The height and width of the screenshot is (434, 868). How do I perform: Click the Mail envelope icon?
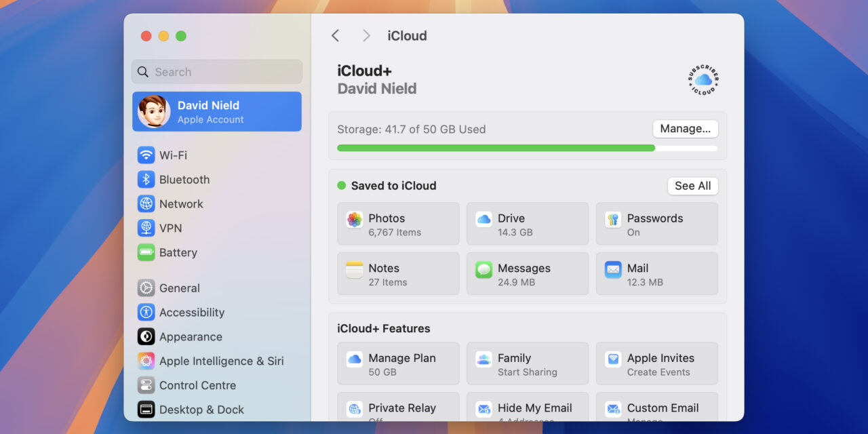coord(613,270)
